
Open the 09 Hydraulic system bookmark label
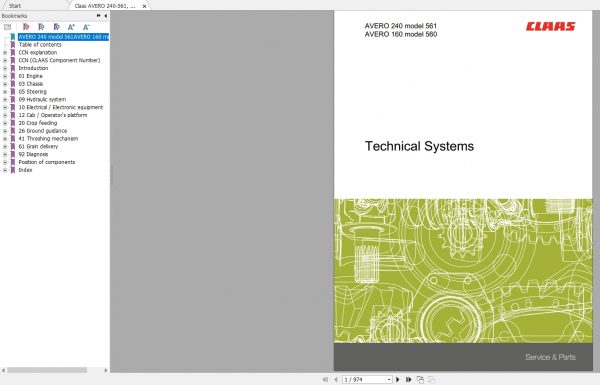coord(42,100)
